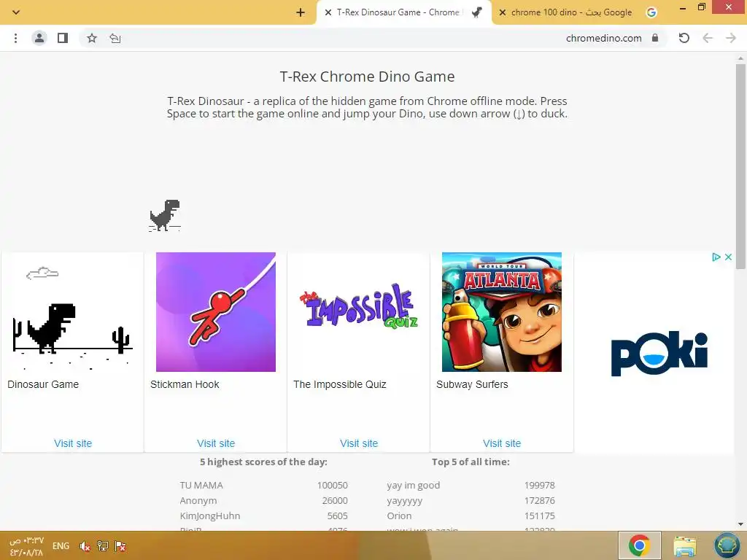
Task: Click the network tray icon
Action: coord(102,546)
